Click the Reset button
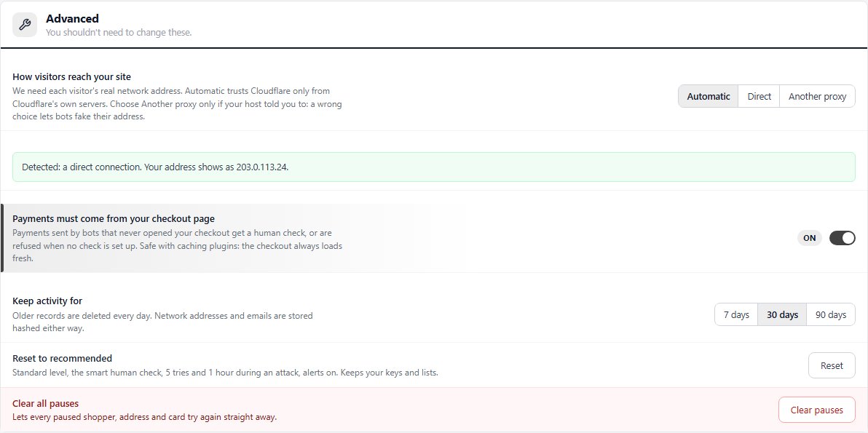Screen dimensions: 868x433 point(832,365)
